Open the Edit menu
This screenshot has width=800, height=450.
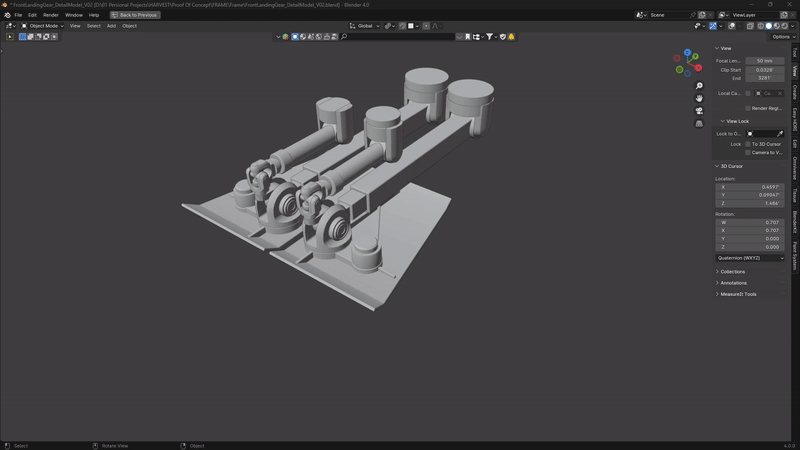(x=32, y=15)
